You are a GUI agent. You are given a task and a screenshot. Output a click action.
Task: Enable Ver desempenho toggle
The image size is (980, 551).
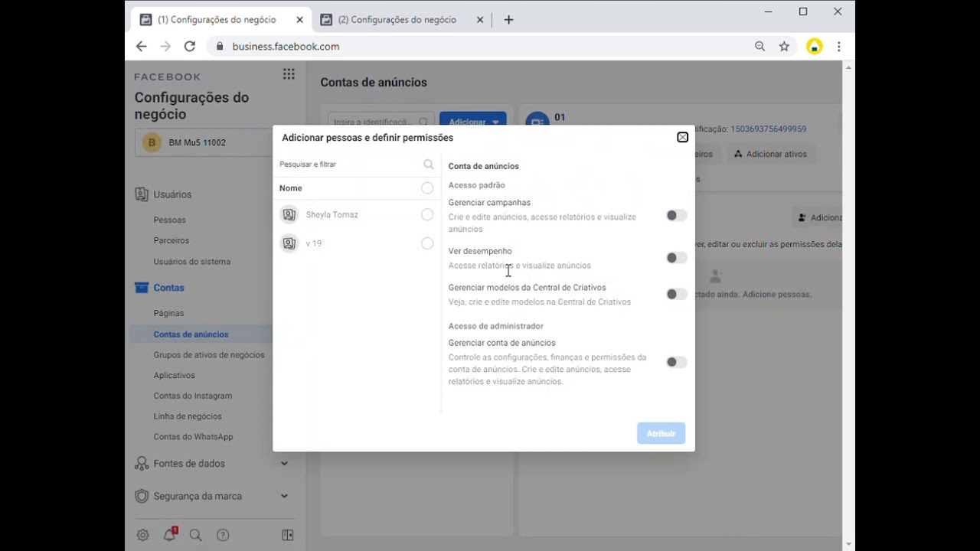(676, 258)
